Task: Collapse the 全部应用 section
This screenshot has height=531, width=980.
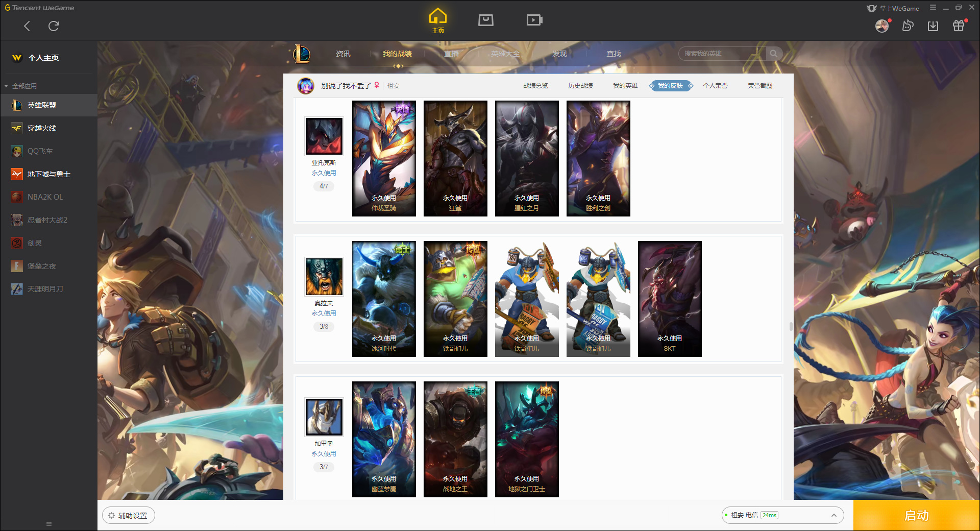Action: point(20,86)
